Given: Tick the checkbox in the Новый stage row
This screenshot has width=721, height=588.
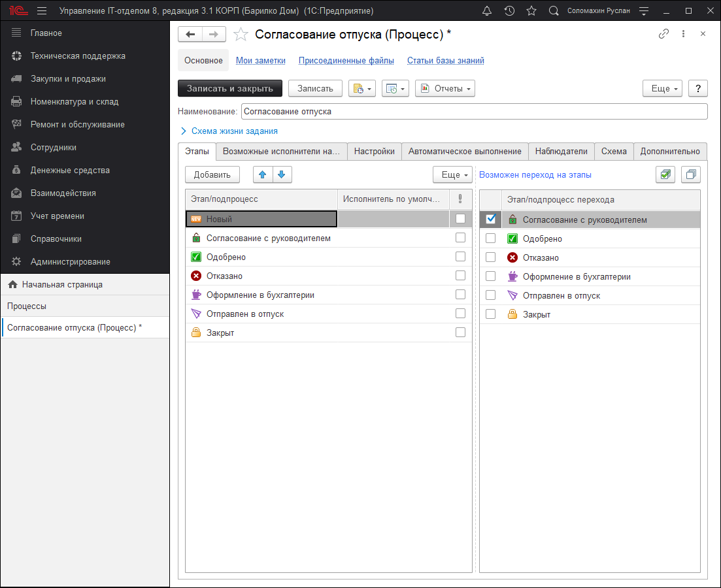Looking at the screenshot, I should click(x=461, y=219).
